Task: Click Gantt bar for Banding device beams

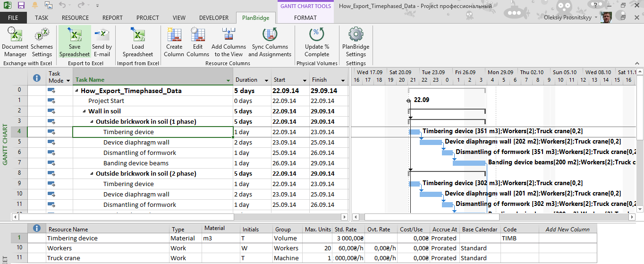Action: pyautogui.click(x=469, y=163)
